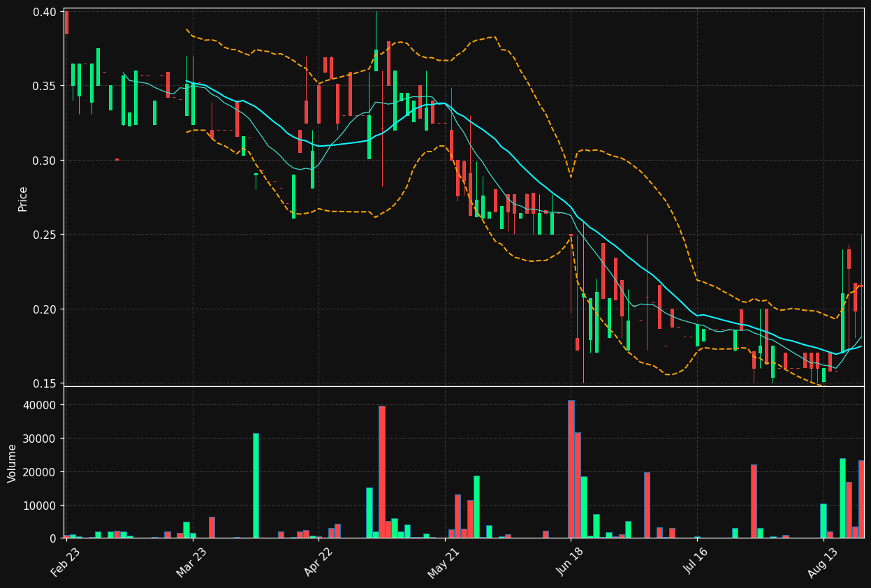Click the Aug 13 date label
Screen dimensions: 871x588
[823, 564]
